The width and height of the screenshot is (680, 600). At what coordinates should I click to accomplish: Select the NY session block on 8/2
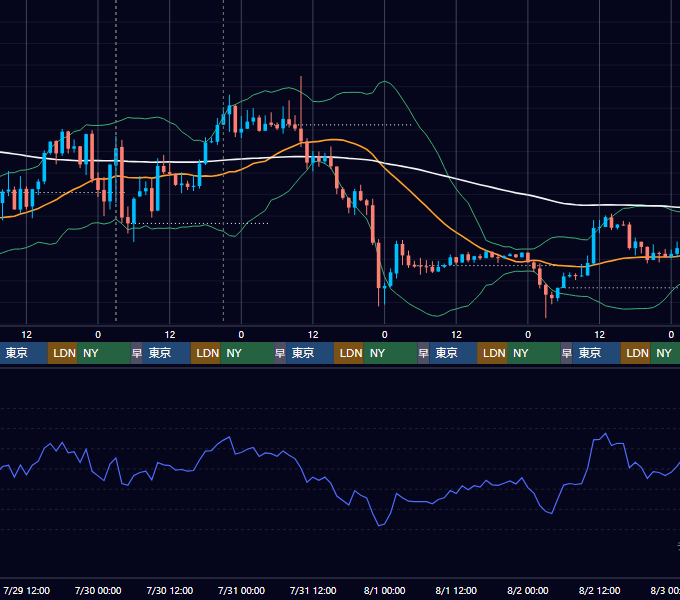click(665, 353)
